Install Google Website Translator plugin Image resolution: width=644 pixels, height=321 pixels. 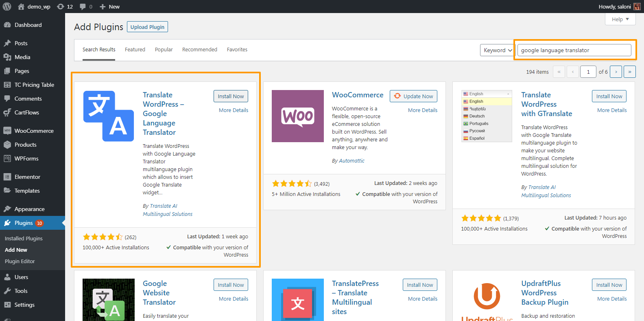(231, 285)
